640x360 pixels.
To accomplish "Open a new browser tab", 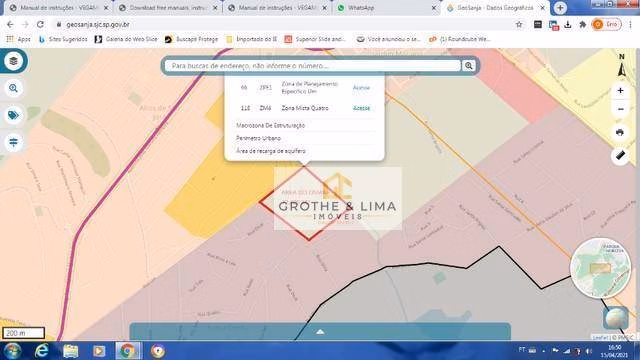I will click(560, 8).
